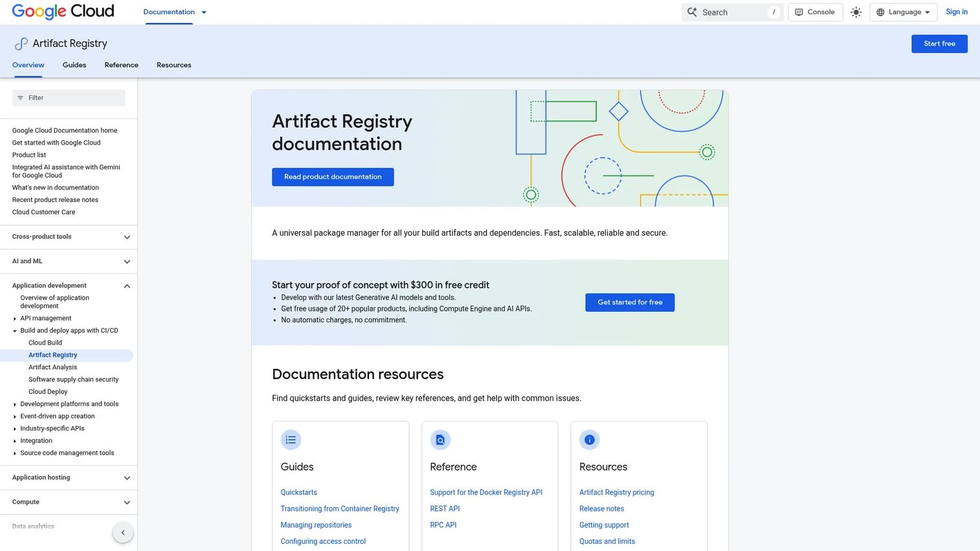Expand the API management tree item
The height and width of the screenshot is (551, 980).
[15, 319]
